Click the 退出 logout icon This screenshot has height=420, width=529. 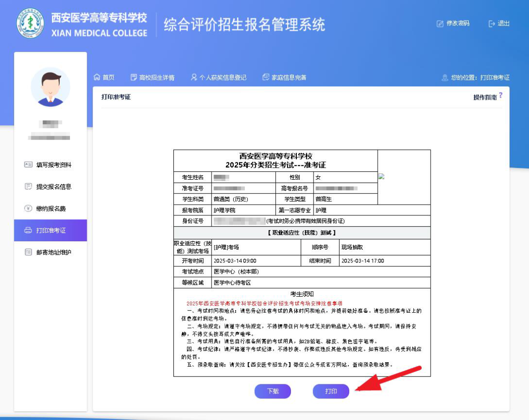pyautogui.click(x=492, y=23)
